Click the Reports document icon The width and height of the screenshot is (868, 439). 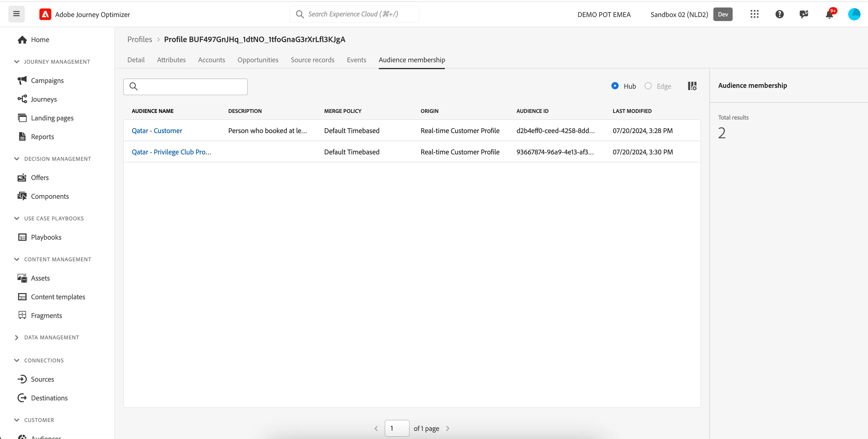(22, 137)
